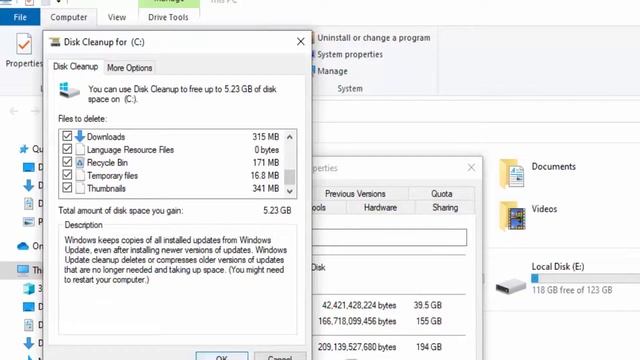Select the Recycle Bin row text
Screen dimensions: 640x360
coord(107,162)
